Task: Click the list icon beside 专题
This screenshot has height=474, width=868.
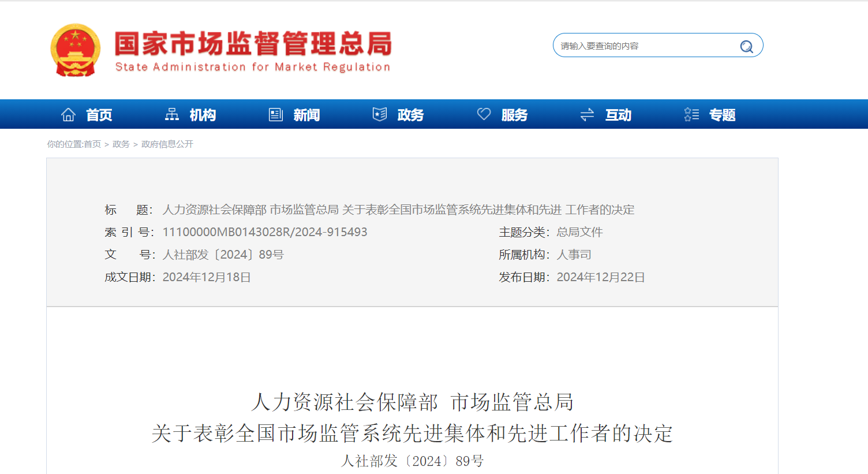Action: (x=691, y=114)
